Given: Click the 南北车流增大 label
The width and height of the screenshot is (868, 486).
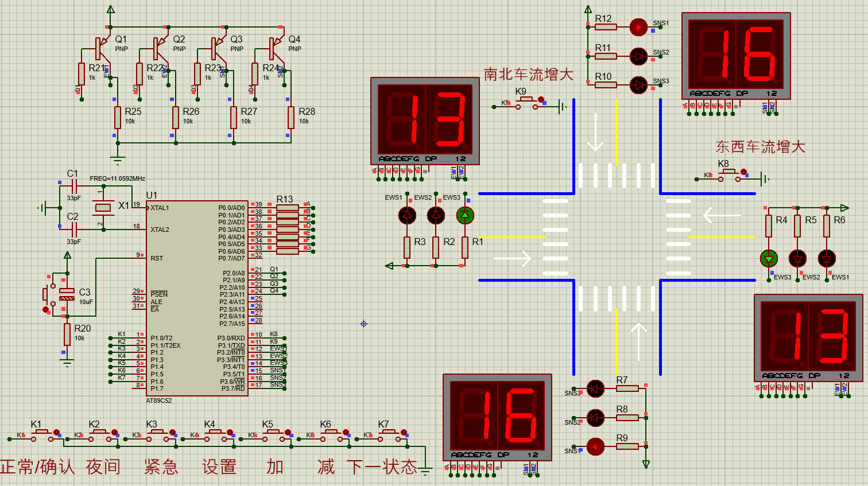Looking at the screenshot, I should click(529, 75).
